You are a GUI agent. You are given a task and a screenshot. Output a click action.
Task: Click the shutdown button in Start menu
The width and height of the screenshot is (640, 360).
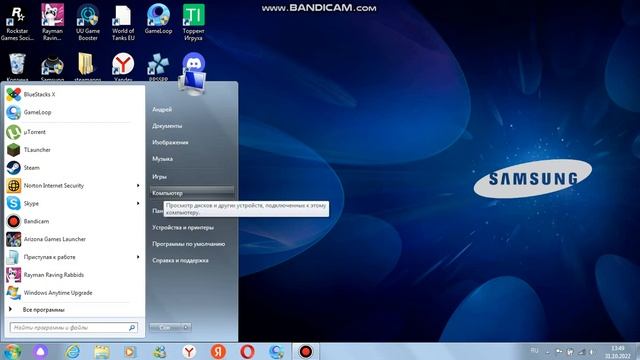tap(165, 327)
